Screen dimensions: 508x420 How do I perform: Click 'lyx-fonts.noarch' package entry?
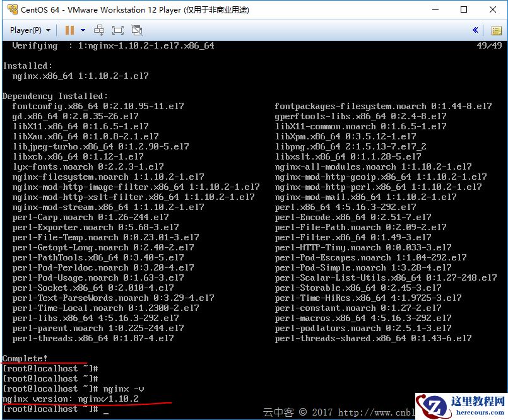(88, 166)
